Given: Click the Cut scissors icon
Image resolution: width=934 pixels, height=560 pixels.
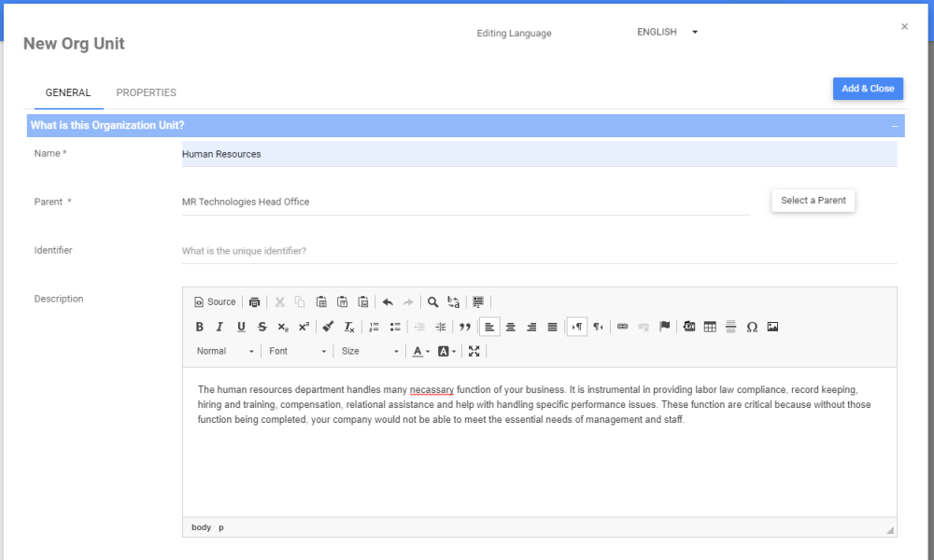Looking at the screenshot, I should (x=279, y=301).
